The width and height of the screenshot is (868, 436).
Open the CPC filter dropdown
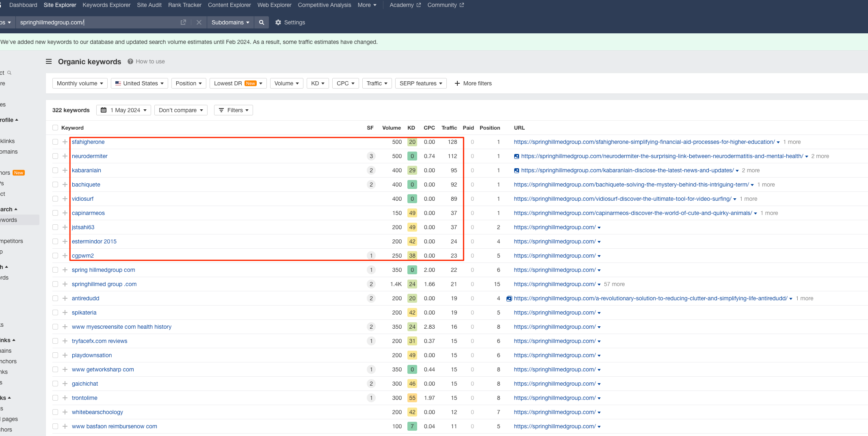point(345,83)
